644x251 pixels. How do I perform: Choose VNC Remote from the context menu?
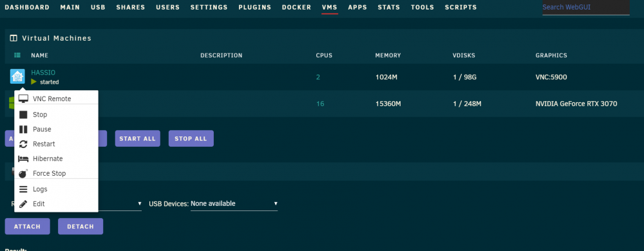(x=56, y=99)
